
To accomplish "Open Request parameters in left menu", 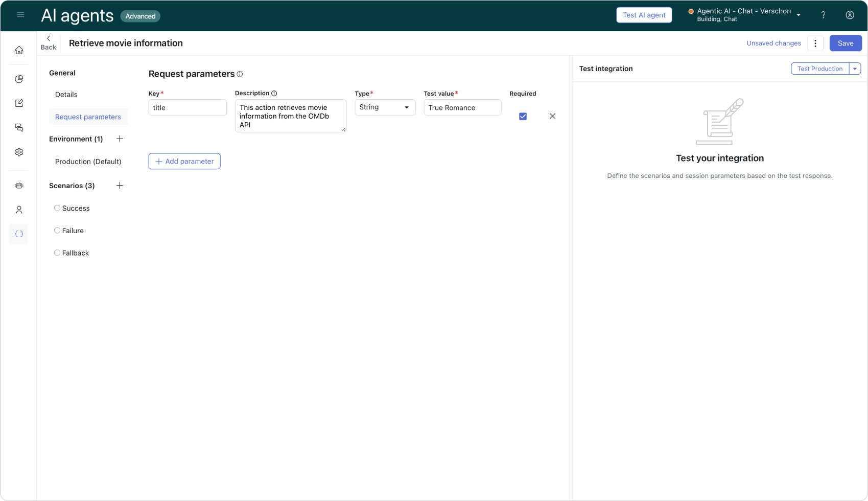I will coord(88,117).
